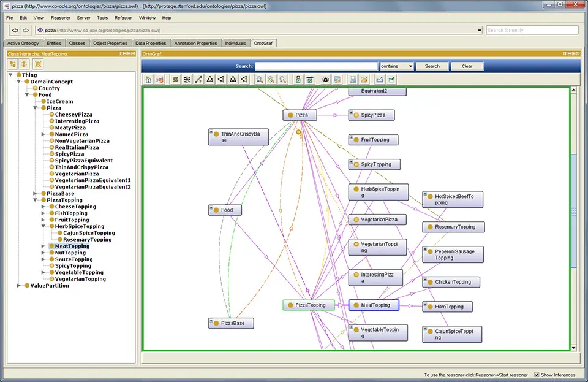This screenshot has height=382, width=588.
Task: Expand the MeatTopping tree node
Action: pyautogui.click(x=43, y=246)
